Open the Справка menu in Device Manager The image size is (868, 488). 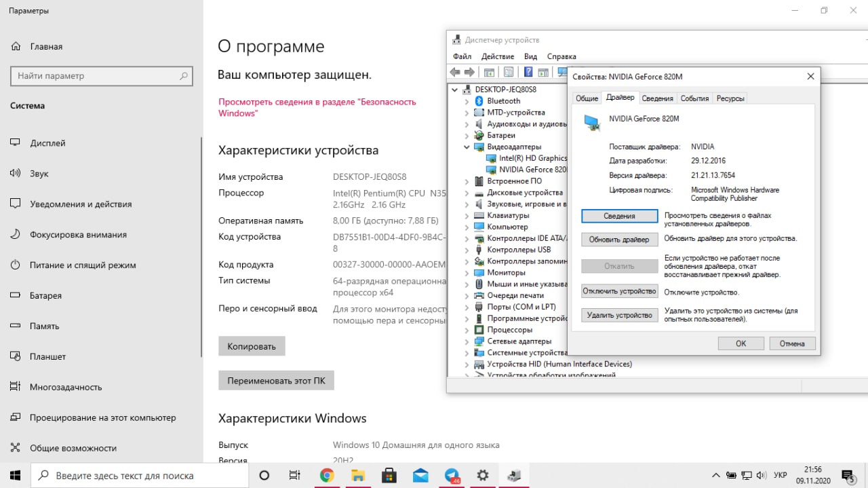[x=561, y=56]
